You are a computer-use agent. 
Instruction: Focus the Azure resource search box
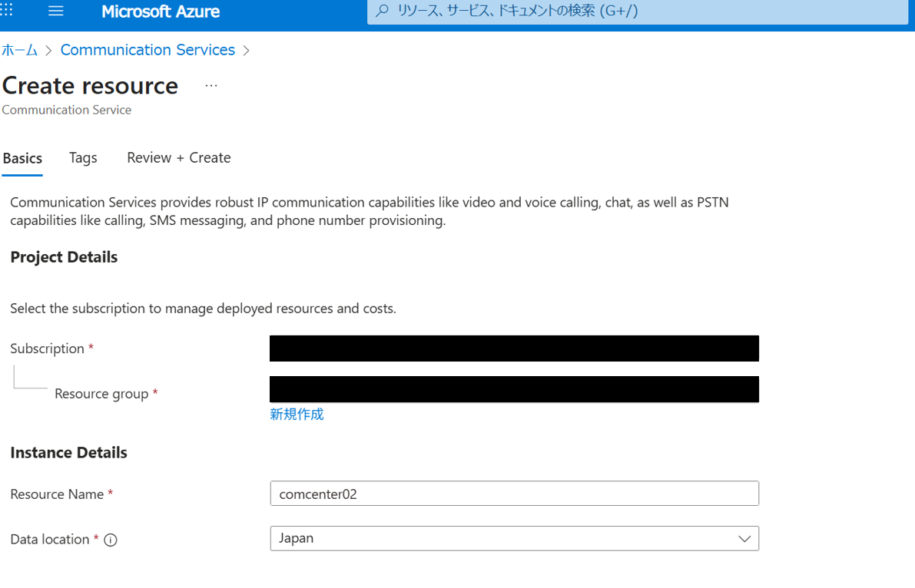click(637, 11)
